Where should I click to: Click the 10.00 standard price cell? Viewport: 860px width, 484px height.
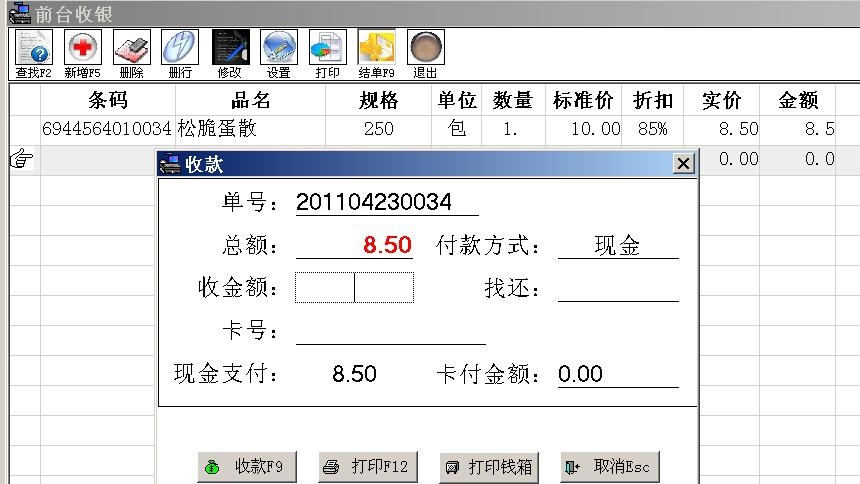[x=583, y=128]
